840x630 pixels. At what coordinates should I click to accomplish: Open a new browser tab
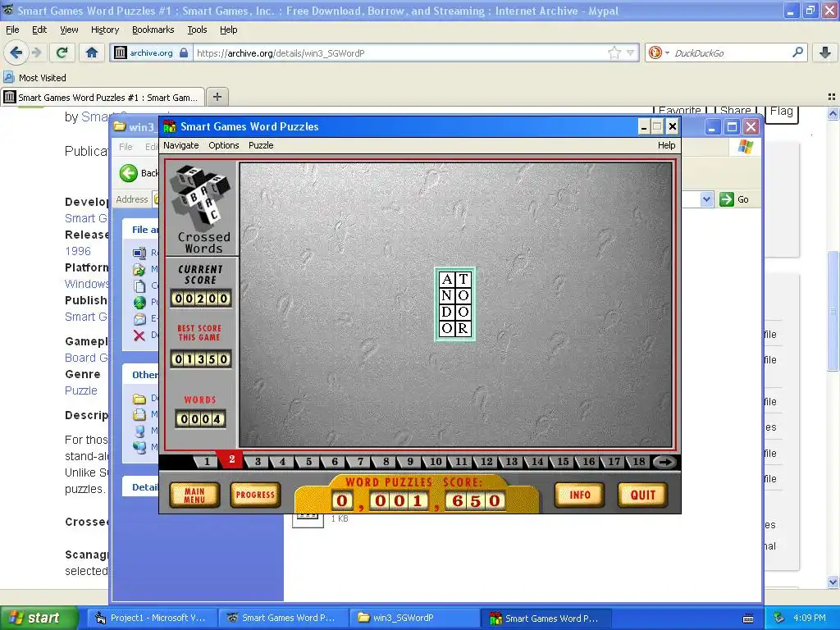pyautogui.click(x=217, y=97)
